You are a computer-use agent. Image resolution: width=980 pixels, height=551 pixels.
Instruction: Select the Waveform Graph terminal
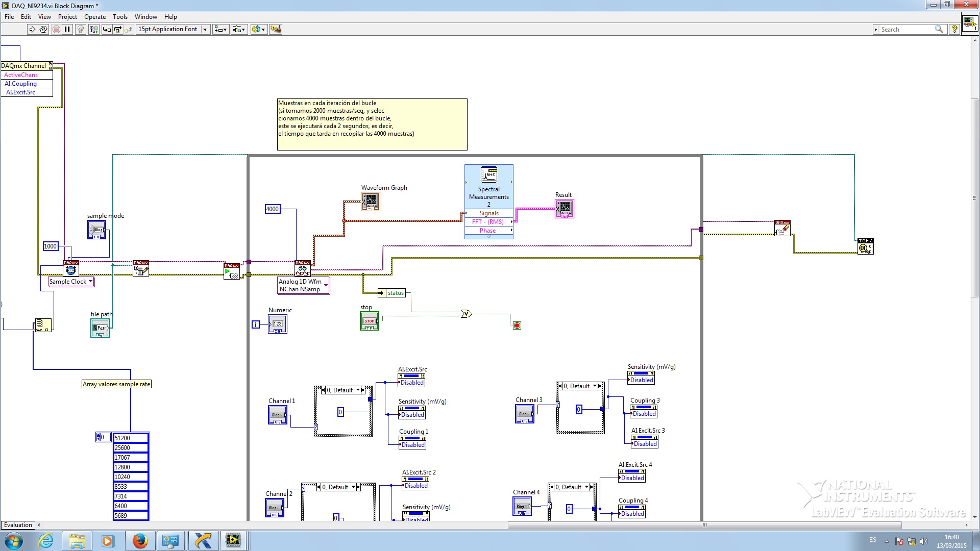tap(371, 202)
